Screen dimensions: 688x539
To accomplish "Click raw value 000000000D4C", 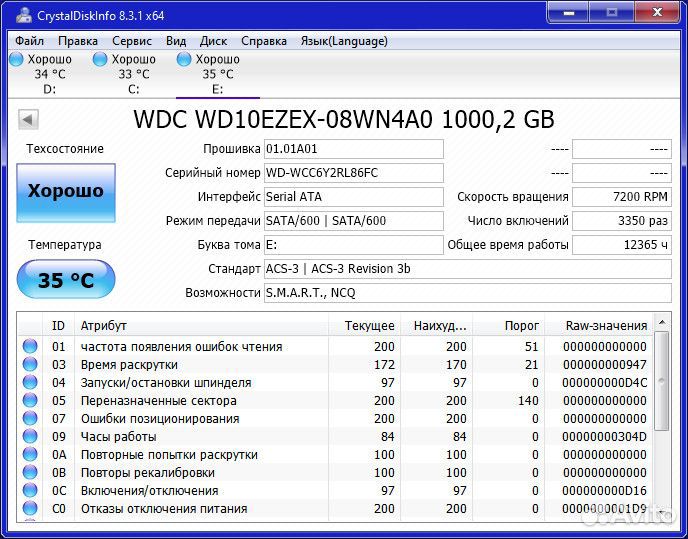I will (x=605, y=383).
